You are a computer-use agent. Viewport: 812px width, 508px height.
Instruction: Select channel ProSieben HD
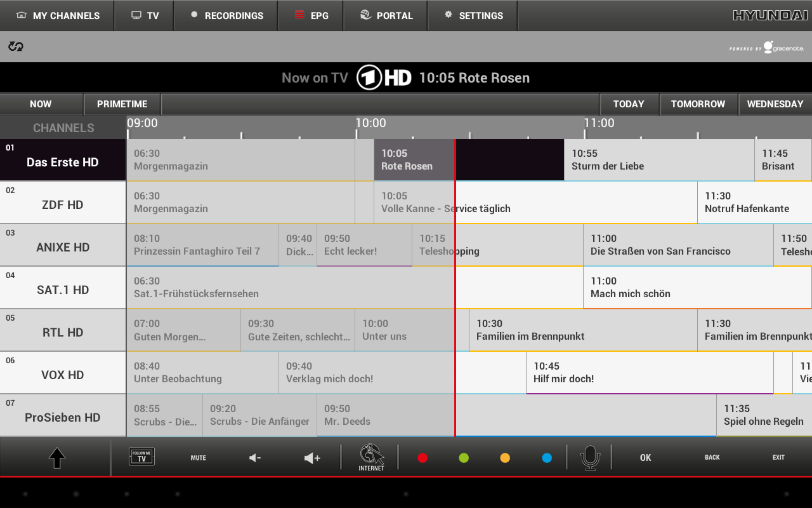point(63,415)
